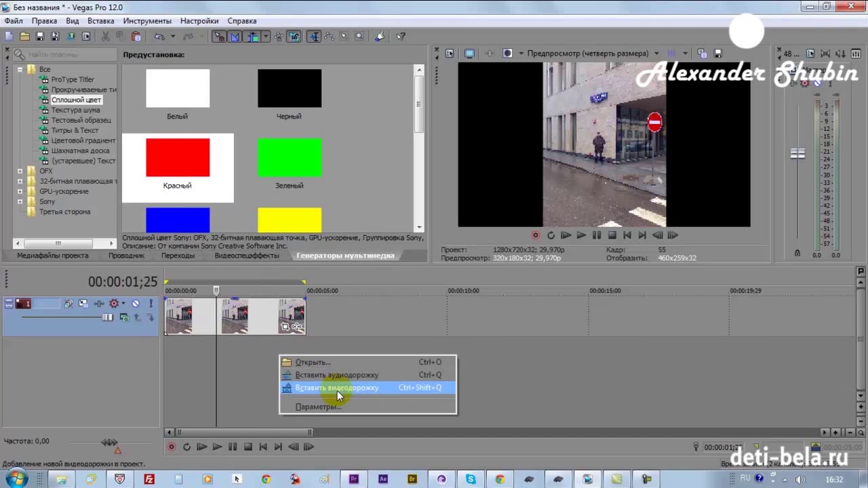Play from start in the preview transport

[566, 235]
